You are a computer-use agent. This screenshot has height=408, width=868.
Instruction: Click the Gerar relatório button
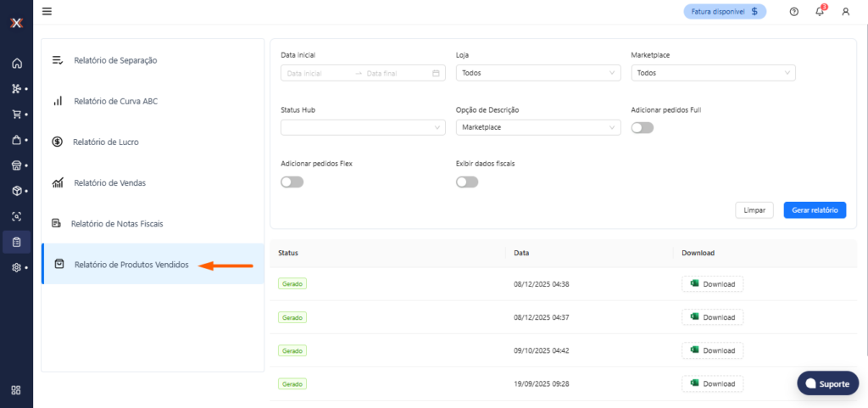(x=815, y=210)
